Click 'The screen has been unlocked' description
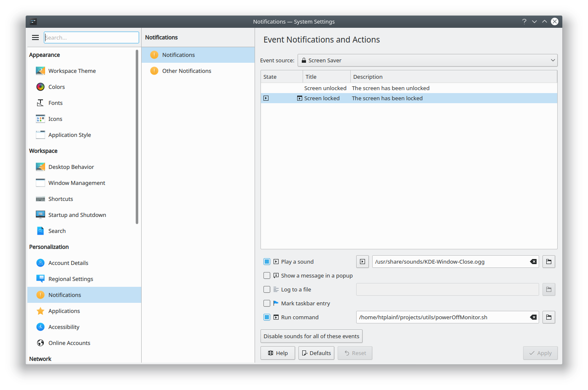 (x=391, y=88)
